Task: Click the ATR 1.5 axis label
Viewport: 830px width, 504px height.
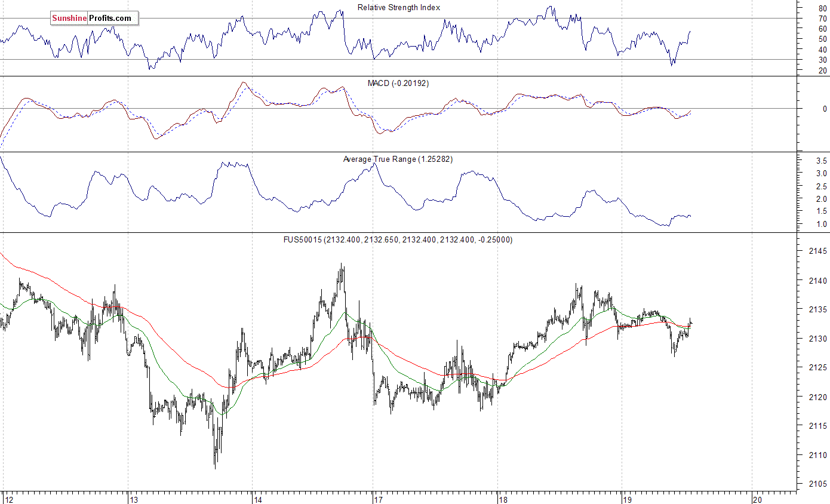Action: coord(821,211)
